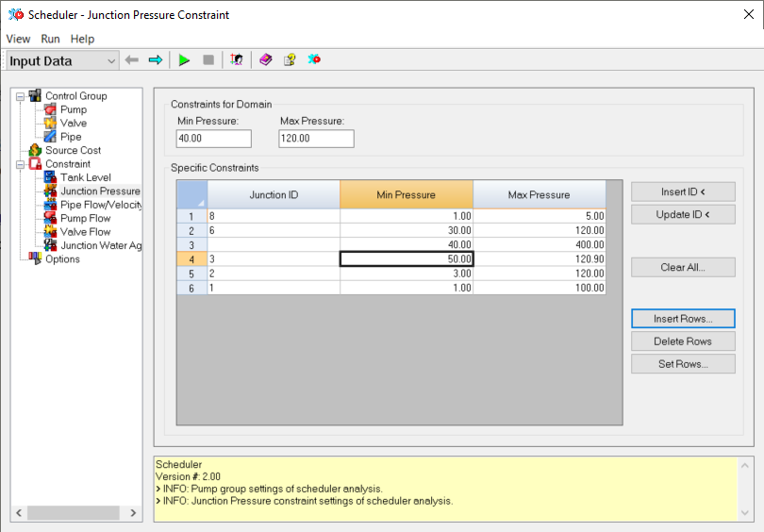Click the Delete Rows button
The width and height of the screenshot is (764, 532).
(683, 341)
